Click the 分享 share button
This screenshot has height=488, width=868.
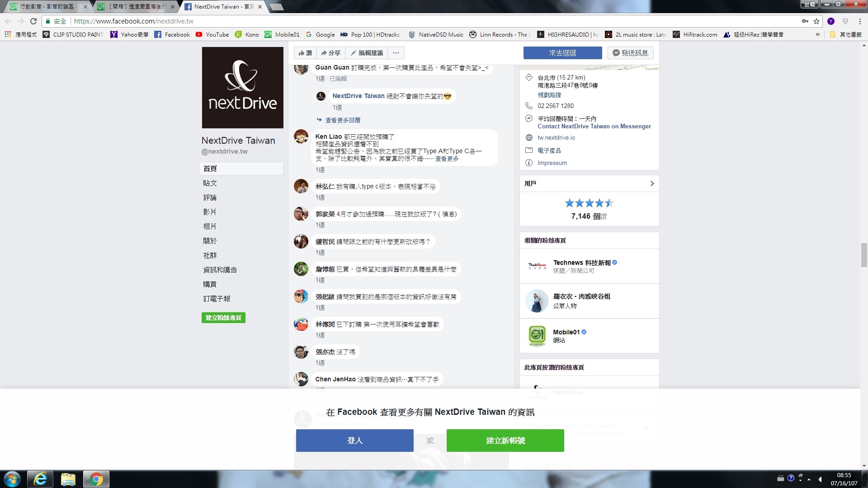[x=330, y=53]
